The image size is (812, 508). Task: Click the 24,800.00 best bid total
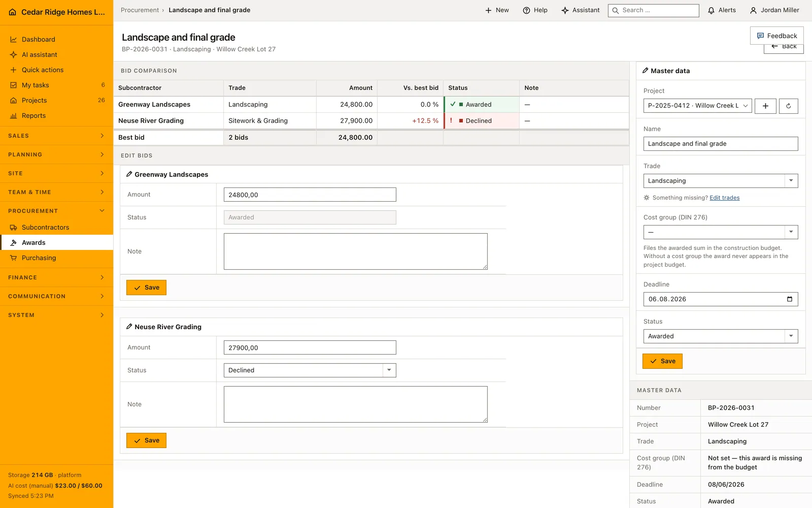coord(355,138)
